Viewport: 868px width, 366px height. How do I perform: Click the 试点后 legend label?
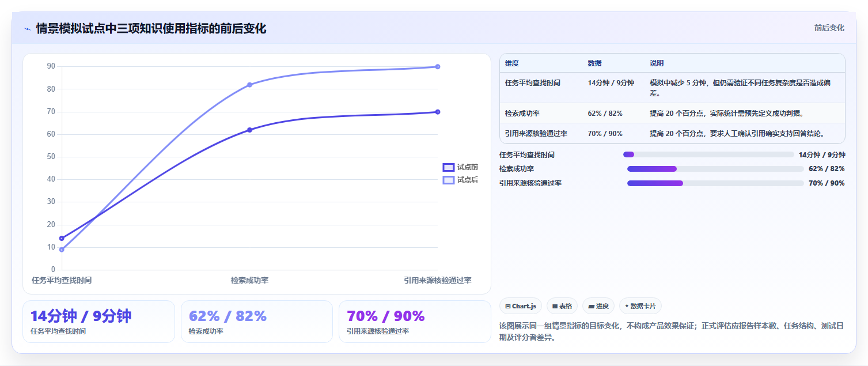click(468, 180)
